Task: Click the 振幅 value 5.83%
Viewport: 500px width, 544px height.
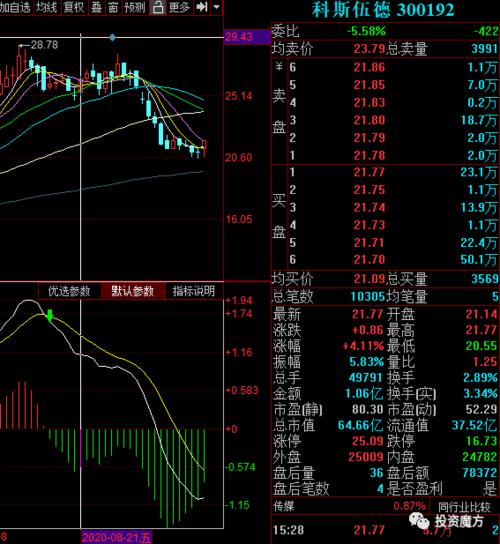Action: [366, 362]
